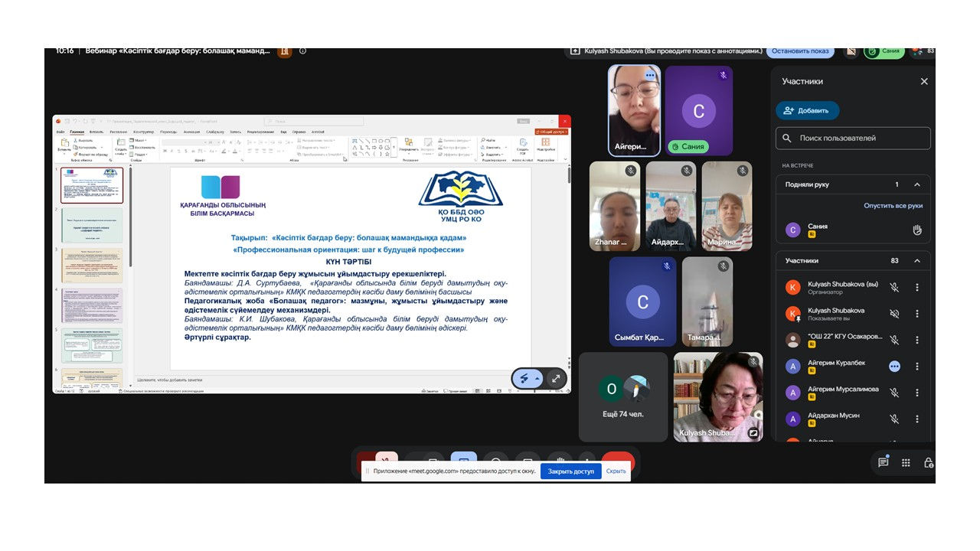Expand shared presentation to fullscreen
Screen dimensions: 980x551
(x=556, y=378)
